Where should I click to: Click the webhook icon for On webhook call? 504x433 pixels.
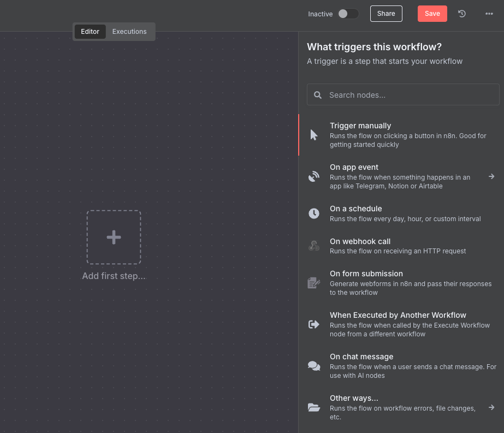(x=314, y=246)
